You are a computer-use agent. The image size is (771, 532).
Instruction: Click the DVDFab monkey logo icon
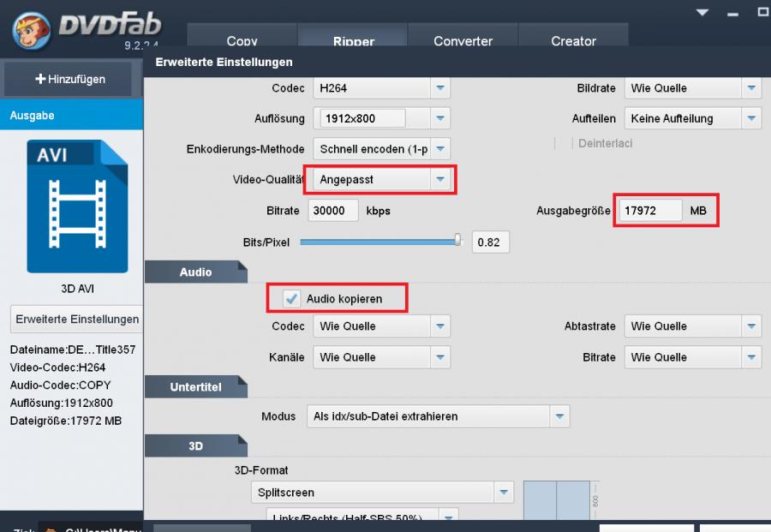(x=32, y=31)
